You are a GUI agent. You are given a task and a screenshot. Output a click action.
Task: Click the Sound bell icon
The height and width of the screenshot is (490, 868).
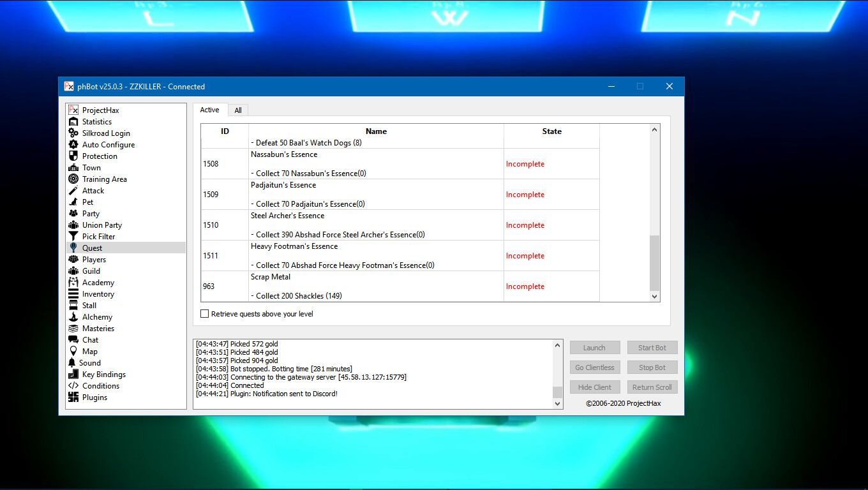click(73, 363)
